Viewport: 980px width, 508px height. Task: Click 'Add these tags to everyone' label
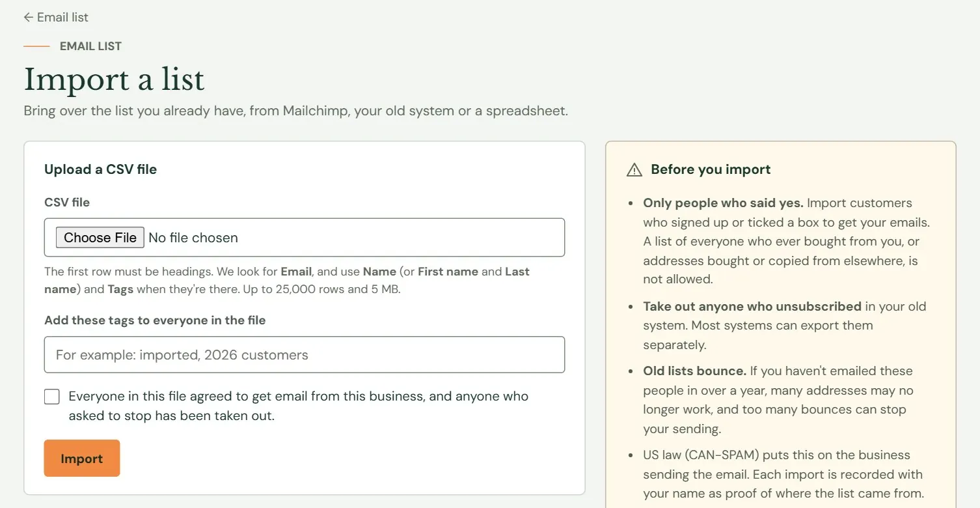(x=155, y=320)
